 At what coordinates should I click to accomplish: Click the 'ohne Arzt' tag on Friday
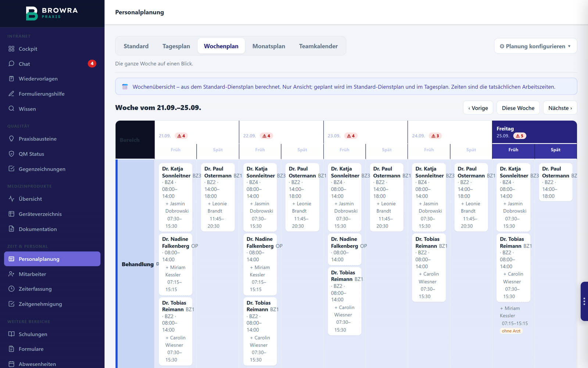click(511, 331)
